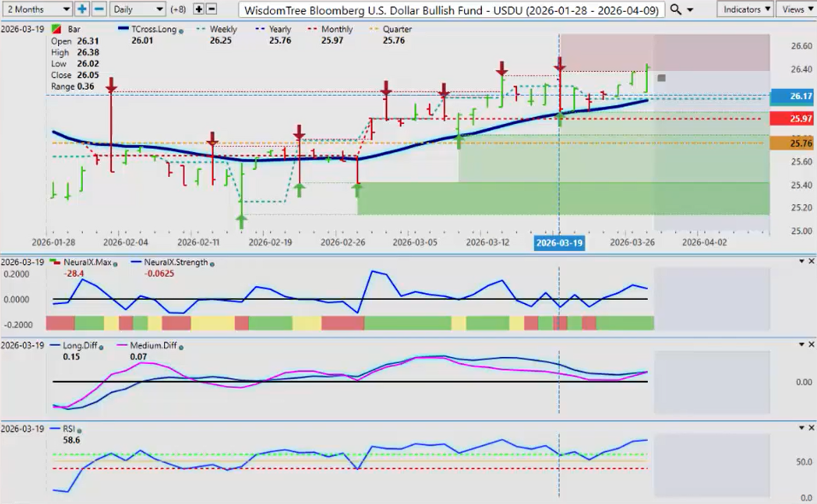Open the Indicators menu

point(744,9)
